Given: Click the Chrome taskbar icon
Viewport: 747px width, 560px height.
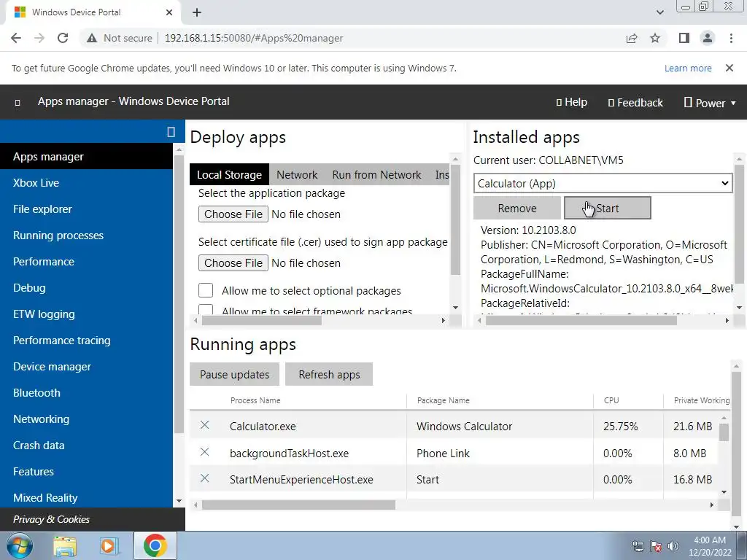Looking at the screenshot, I should pos(155,545).
